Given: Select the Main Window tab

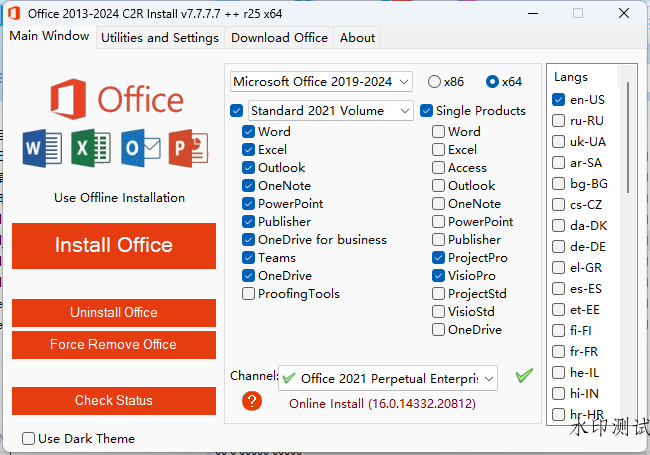Looking at the screenshot, I should point(49,36).
